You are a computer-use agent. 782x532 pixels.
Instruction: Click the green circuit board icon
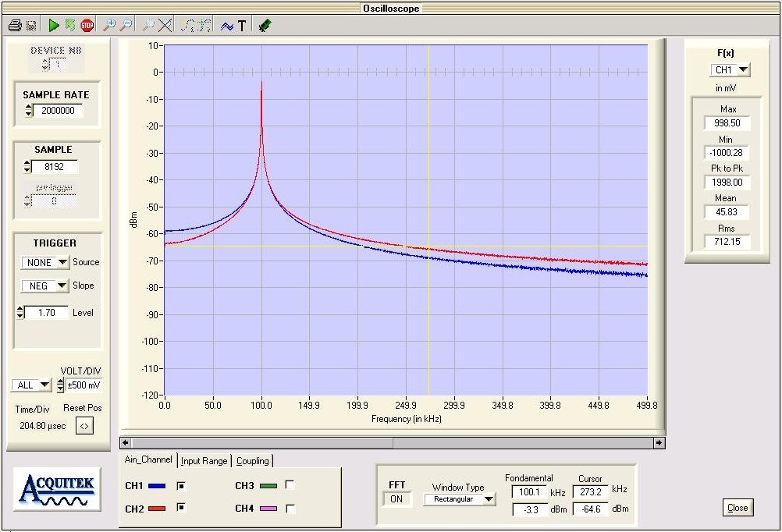(x=265, y=25)
